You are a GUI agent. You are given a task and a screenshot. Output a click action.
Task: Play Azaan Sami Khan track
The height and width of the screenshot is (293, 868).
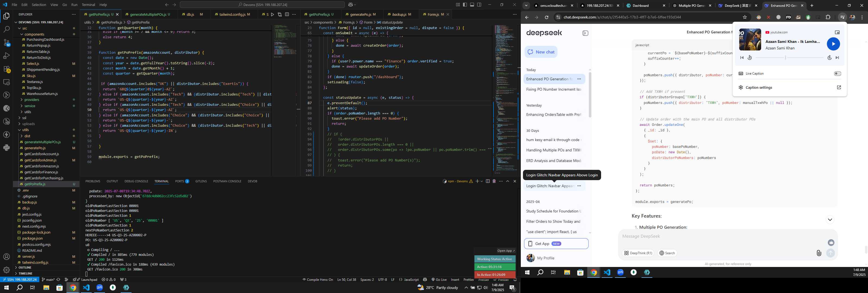pyautogui.click(x=833, y=44)
